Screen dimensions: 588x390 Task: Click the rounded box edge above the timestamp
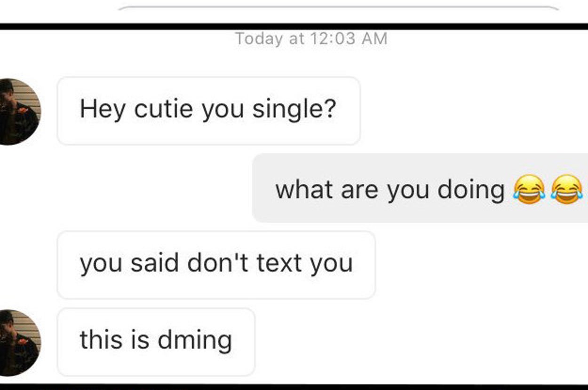(339, 8)
